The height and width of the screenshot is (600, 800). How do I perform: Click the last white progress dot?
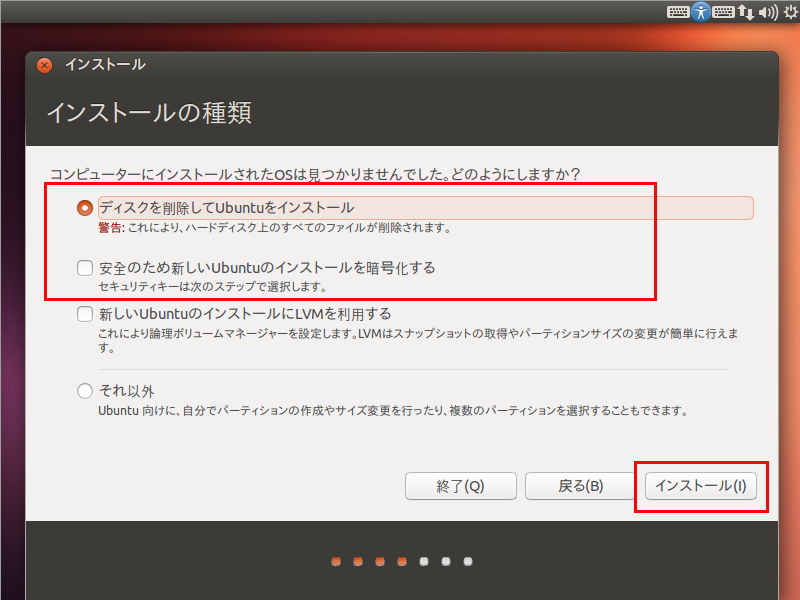coord(468,561)
